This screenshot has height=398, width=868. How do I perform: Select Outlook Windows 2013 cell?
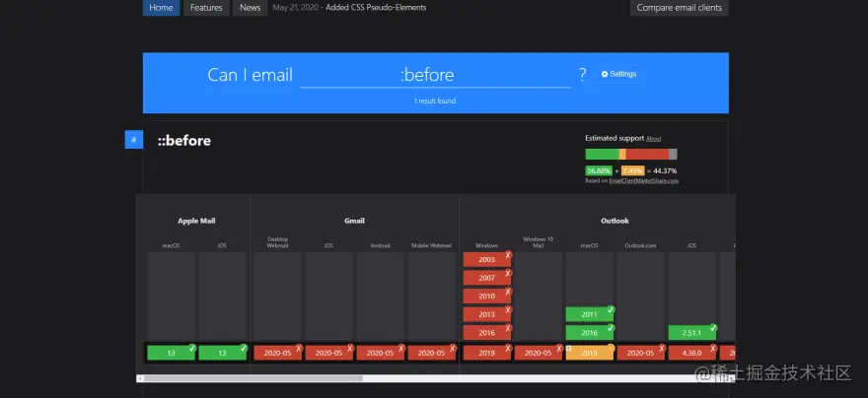click(487, 314)
